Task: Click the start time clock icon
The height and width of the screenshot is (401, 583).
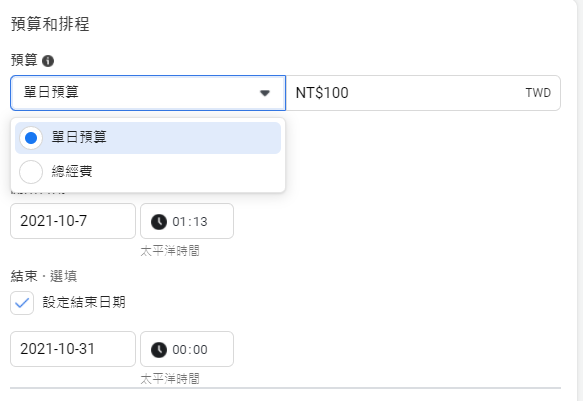Action: pyautogui.click(x=159, y=222)
